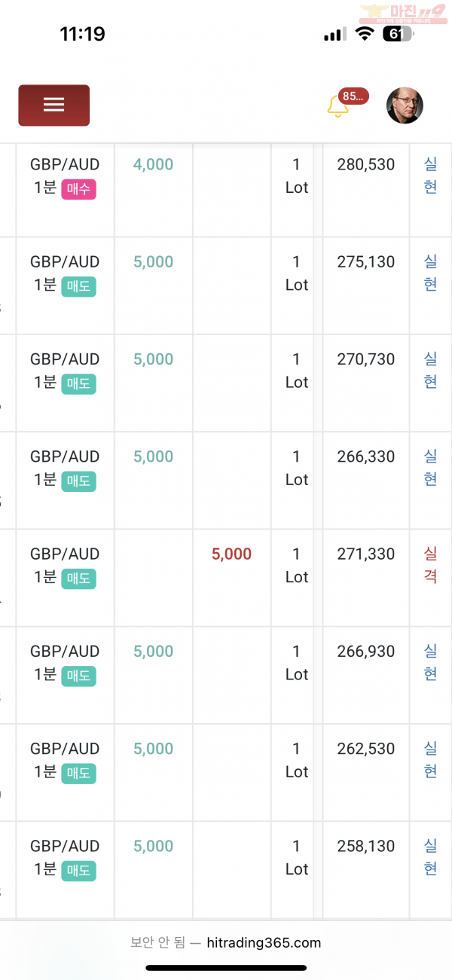Viewport: 452px width, 980px height.
Task: Click the 266,930 balance value
Action: pyautogui.click(x=366, y=651)
